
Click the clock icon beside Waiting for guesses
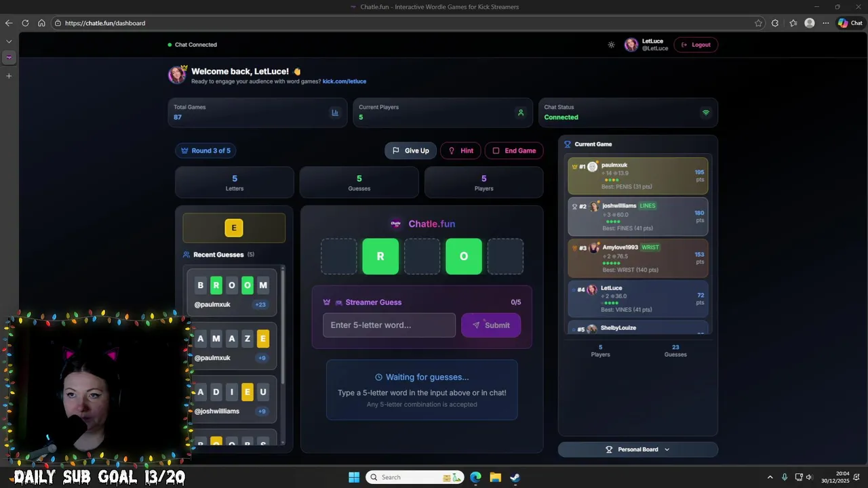coord(378,378)
